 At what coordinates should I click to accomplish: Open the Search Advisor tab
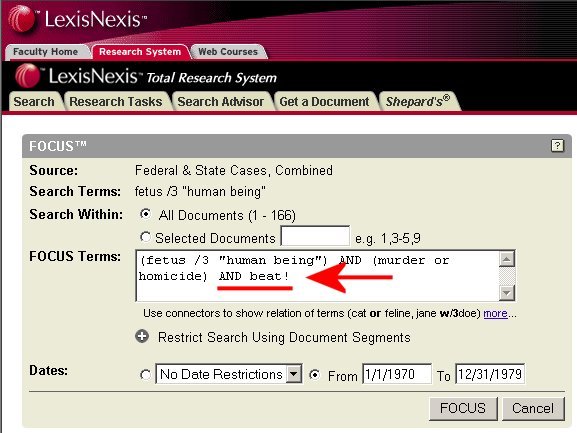tap(221, 102)
